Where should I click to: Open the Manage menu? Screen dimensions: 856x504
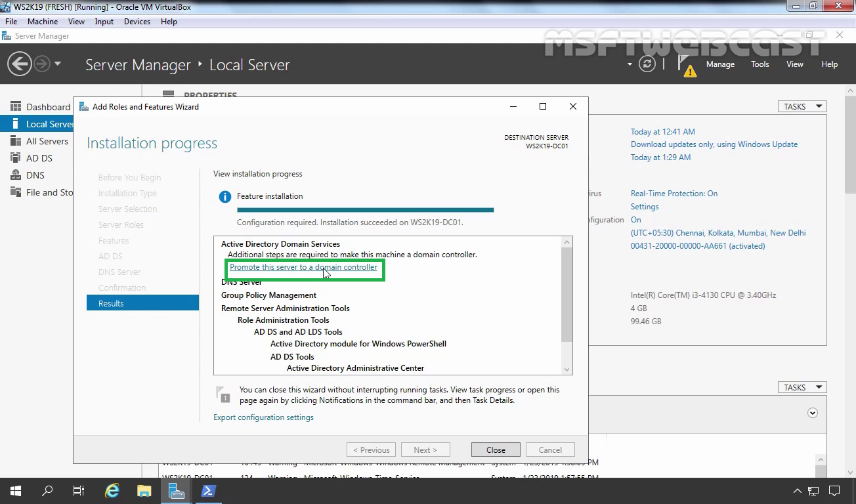(x=720, y=64)
